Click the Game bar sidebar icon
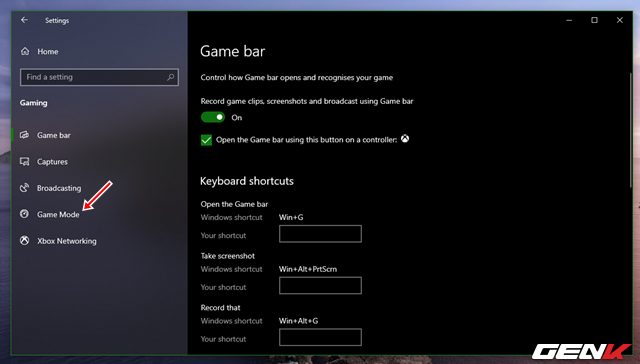Image resolution: width=640 pixels, height=364 pixels. click(x=24, y=135)
